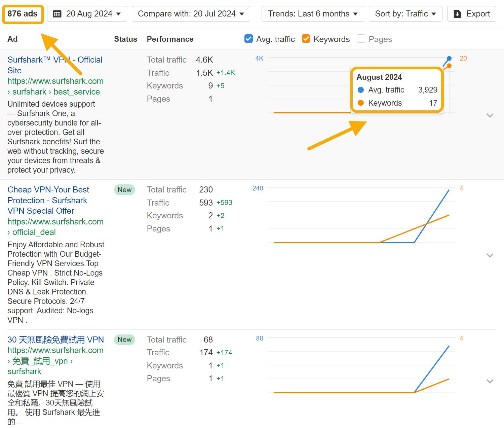Click the official_deal breadcrumb link
Viewport: 504px width, 428px height.
(x=34, y=232)
